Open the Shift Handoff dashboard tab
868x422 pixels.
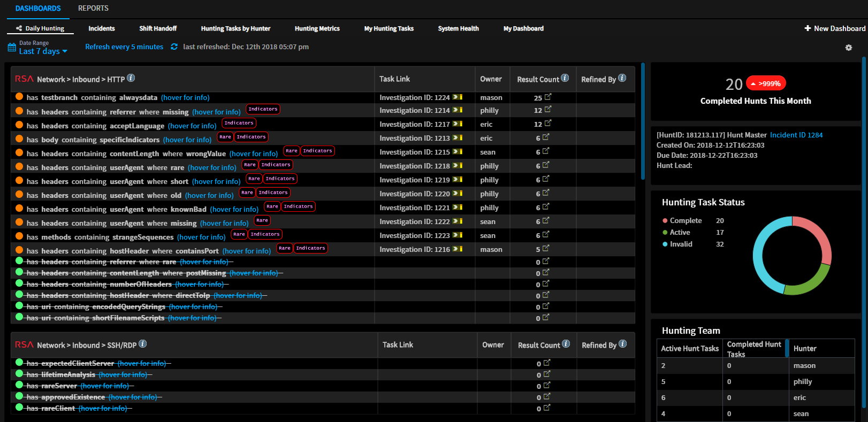[x=158, y=29]
